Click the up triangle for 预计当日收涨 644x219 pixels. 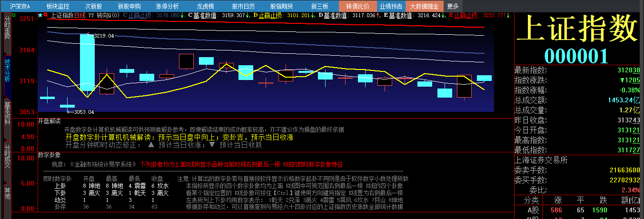[150, 145]
